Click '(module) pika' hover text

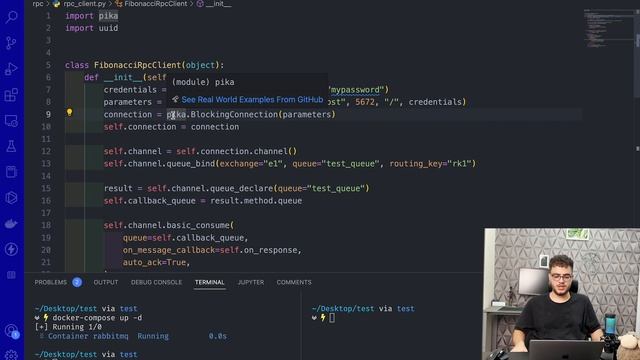203,82
